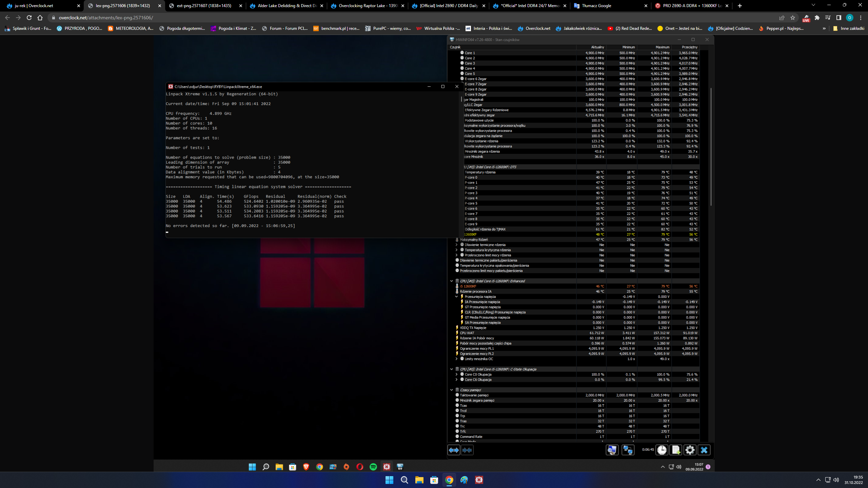This screenshot has width=868, height=488.
Task: Open the Forum PCL... bookmark
Action: tap(285, 28)
